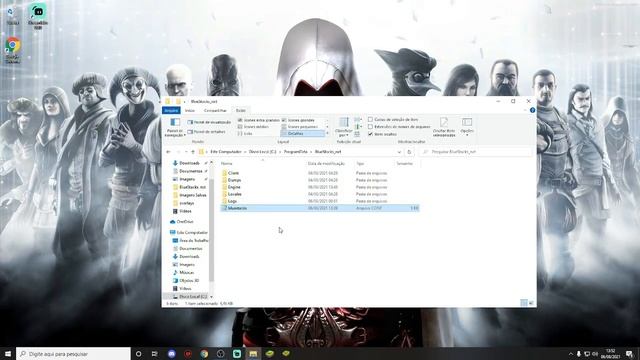Open Músicas in navigation pane

pos(187,273)
